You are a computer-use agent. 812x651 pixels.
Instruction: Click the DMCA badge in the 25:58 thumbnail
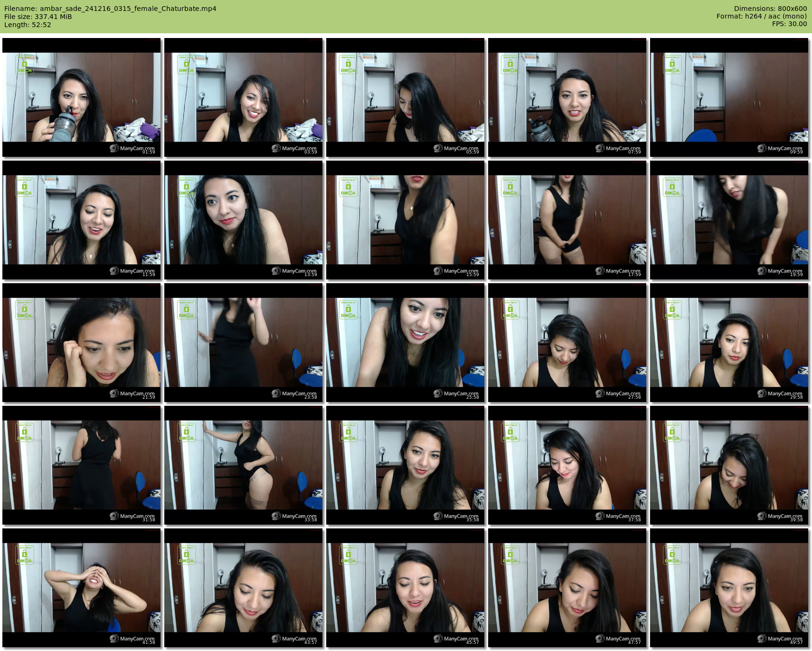pos(348,310)
